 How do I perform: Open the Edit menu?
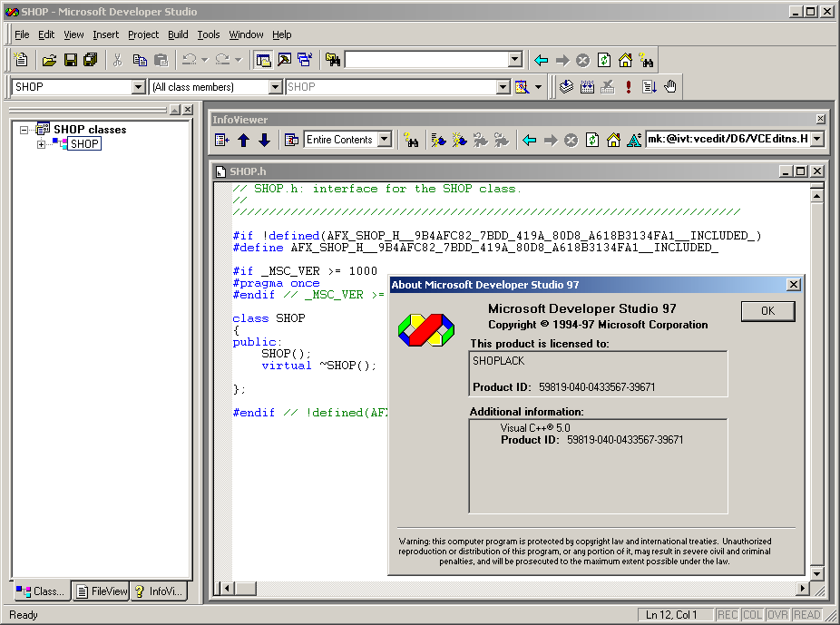coord(46,34)
